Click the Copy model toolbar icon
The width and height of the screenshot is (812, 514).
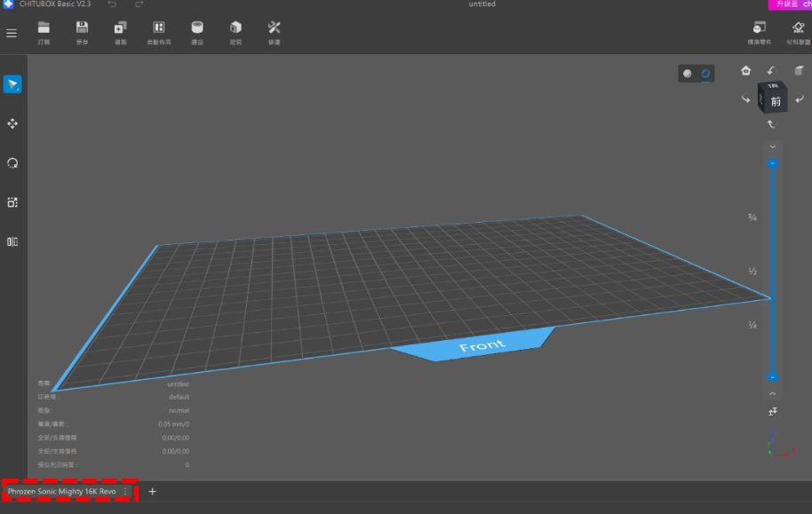tap(120, 28)
